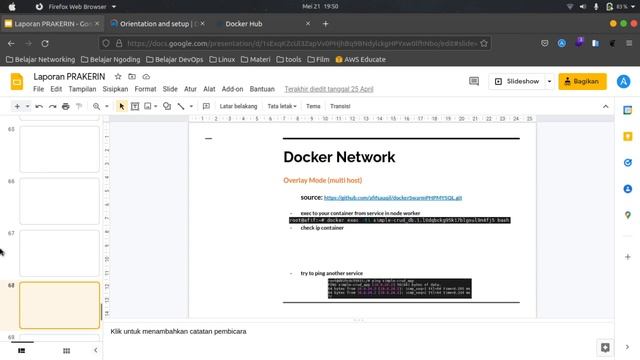Check the cloud save status icon
Screen dimensions: 640x360
pyautogui.click(x=146, y=76)
